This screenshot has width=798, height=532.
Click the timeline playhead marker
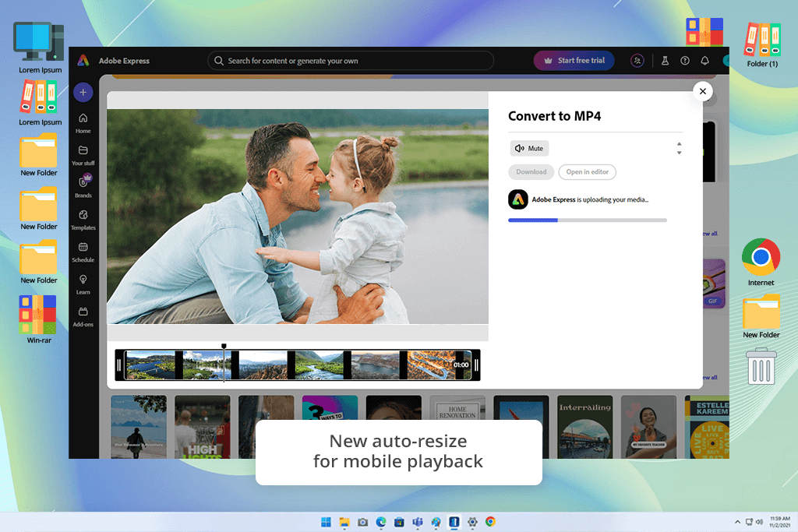pyautogui.click(x=224, y=347)
